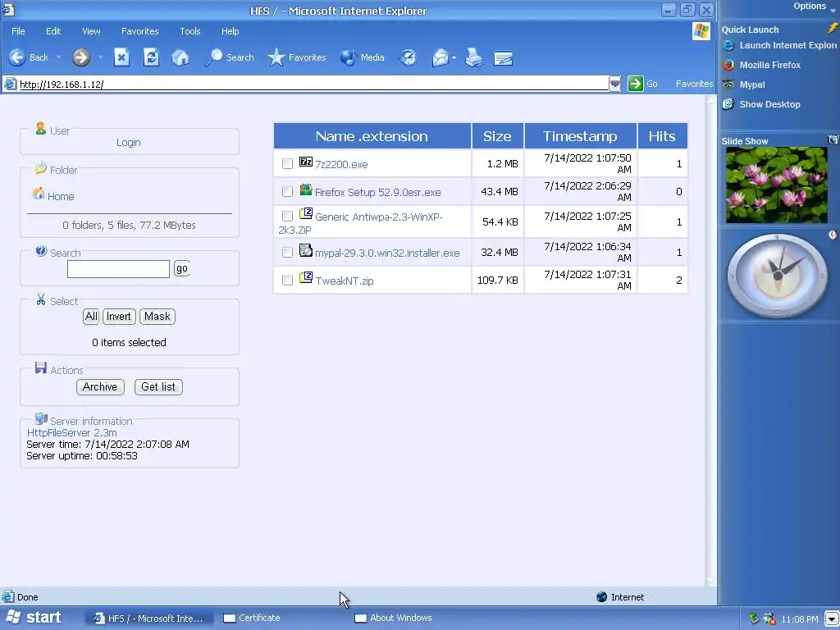Print the page with printer icon
The height and width of the screenshot is (630, 840).
(473, 57)
